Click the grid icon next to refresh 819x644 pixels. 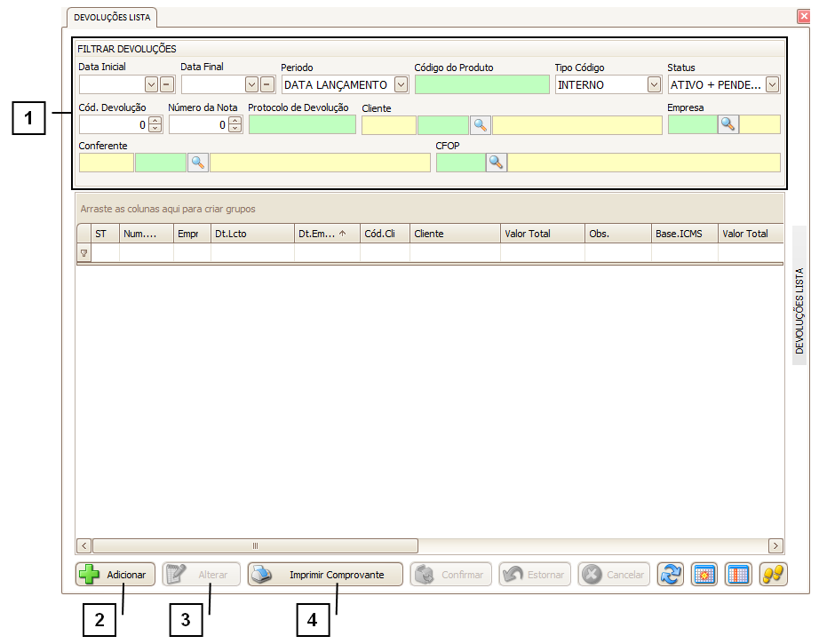[704, 575]
